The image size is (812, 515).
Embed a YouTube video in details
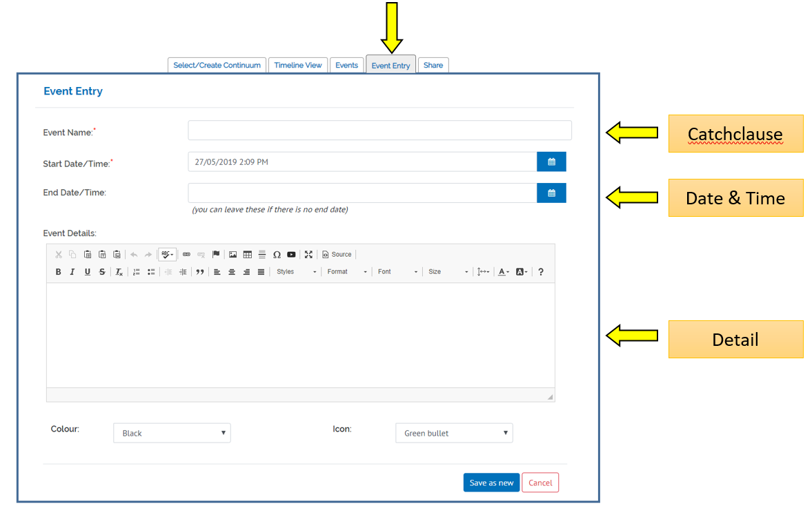(291, 255)
